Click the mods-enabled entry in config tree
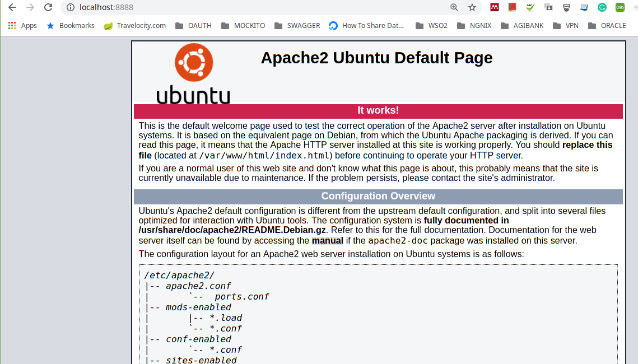 198,307
